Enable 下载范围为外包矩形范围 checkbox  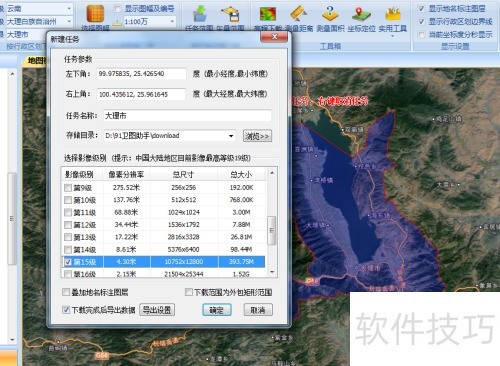coord(189,292)
